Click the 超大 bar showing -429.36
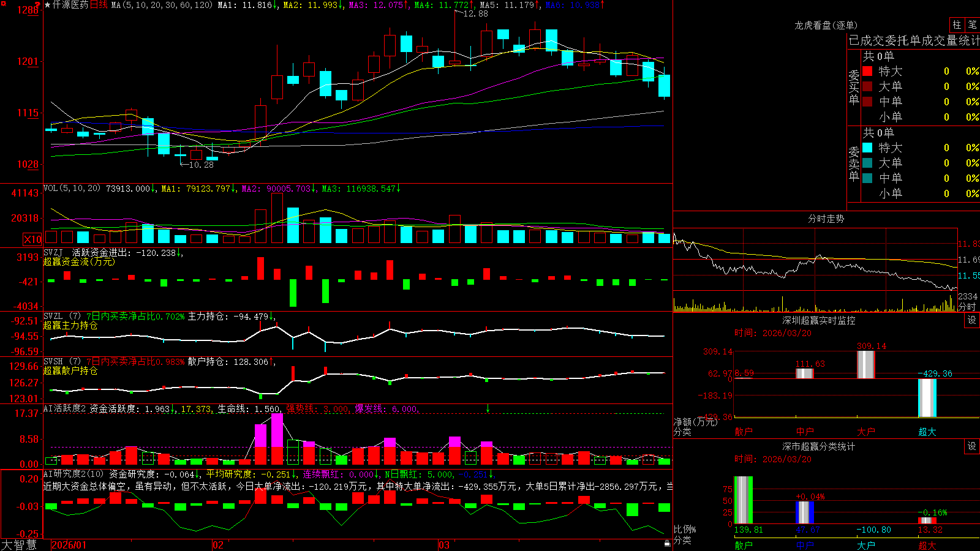This screenshot has width=980, height=551. (927, 398)
